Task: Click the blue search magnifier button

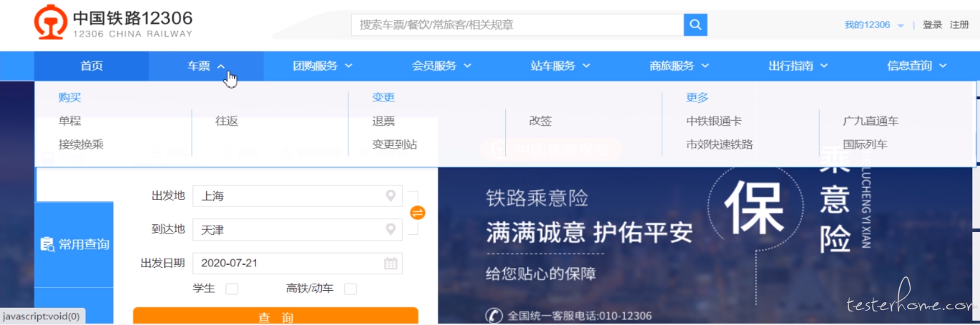Action: [x=695, y=25]
